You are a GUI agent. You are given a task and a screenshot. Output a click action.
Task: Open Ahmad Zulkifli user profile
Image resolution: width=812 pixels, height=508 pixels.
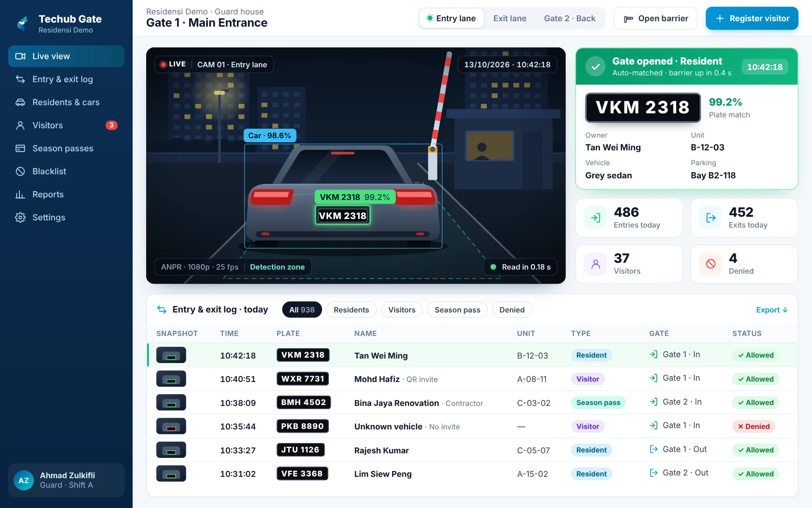click(66, 480)
